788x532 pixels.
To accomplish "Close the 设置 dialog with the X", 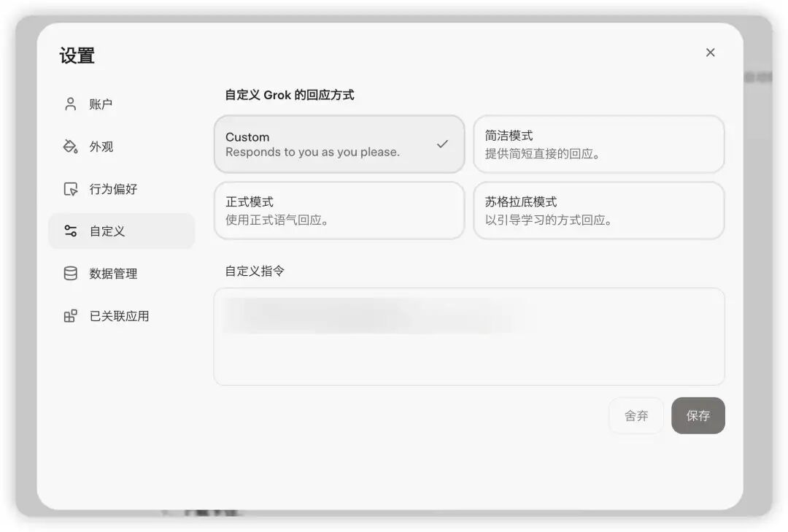I will [x=710, y=53].
